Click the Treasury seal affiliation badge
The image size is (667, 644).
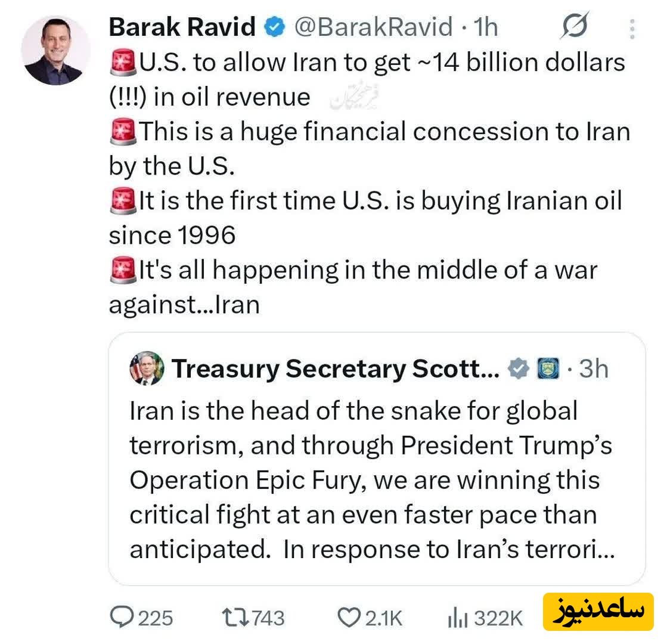tap(548, 369)
